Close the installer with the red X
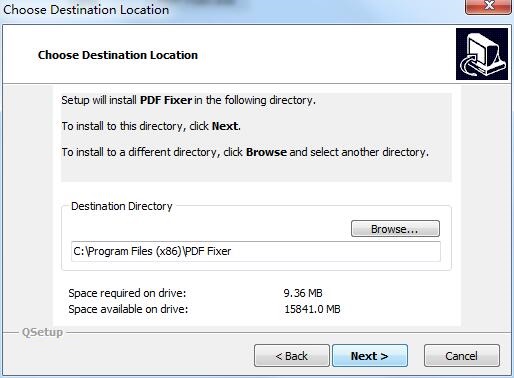This screenshot has height=378, width=514. (x=488, y=6)
